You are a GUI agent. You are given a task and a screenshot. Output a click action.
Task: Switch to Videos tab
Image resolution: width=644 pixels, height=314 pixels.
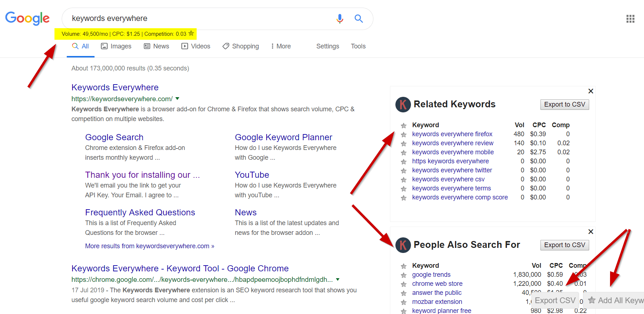pos(196,46)
